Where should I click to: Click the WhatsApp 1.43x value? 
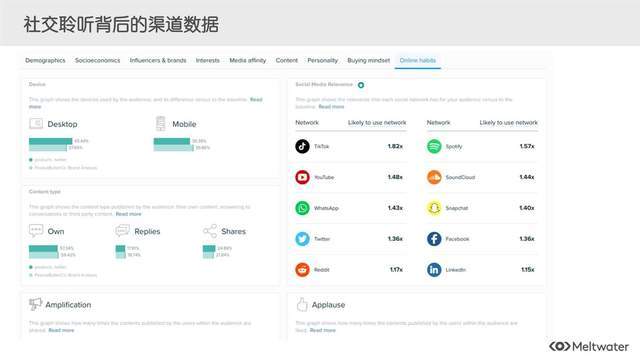[395, 208]
